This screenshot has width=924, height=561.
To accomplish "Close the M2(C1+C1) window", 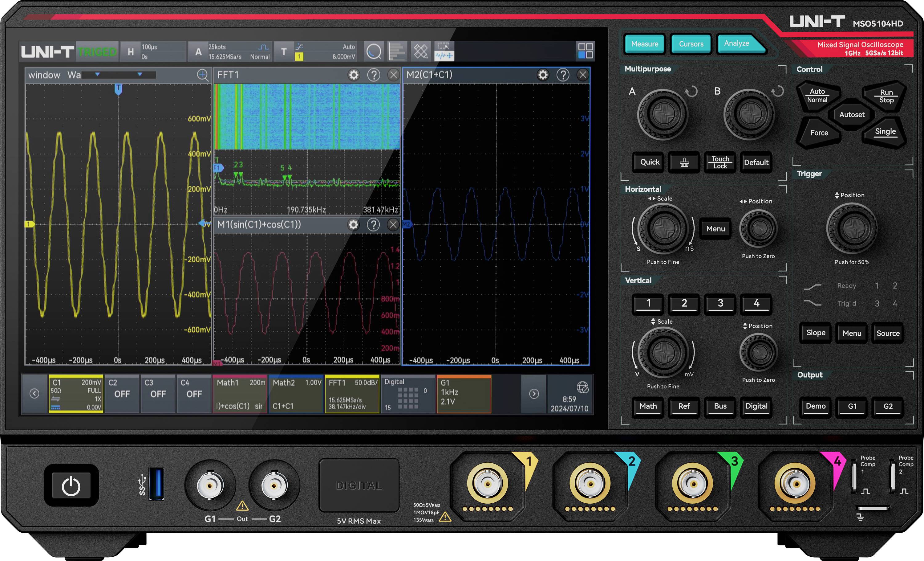I will click(x=583, y=75).
